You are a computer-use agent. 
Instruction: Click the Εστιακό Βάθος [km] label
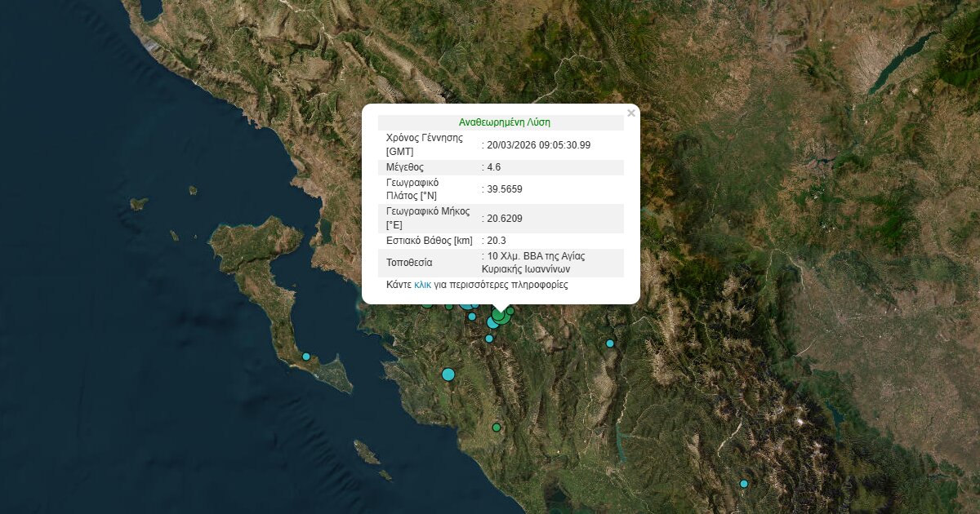pos(429,241)
